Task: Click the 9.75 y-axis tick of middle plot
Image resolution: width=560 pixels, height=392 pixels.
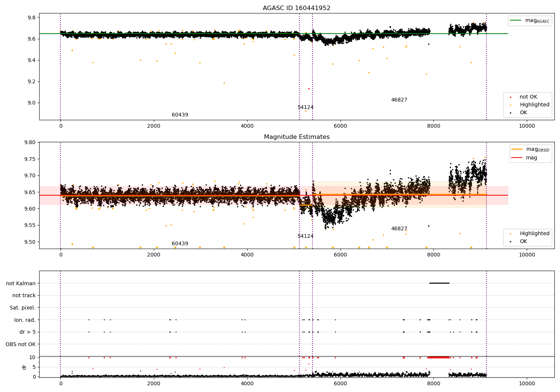Action: click(x=29, y=159)
